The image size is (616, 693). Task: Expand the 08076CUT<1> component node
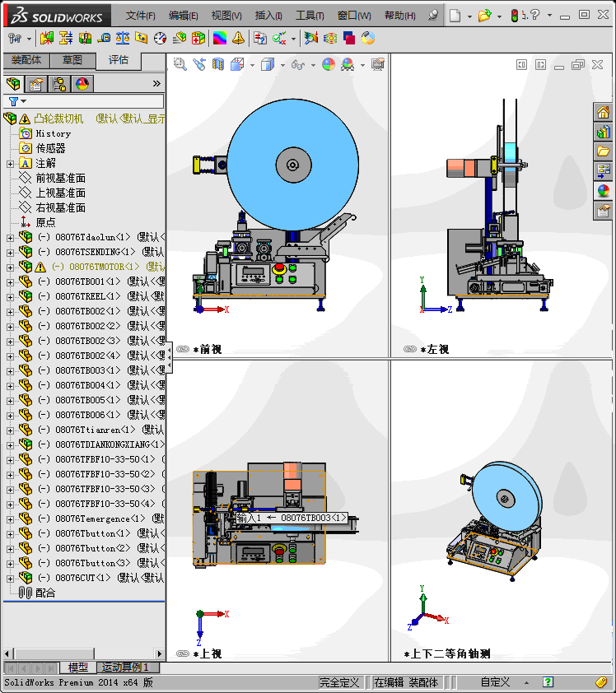coord(10,579)
